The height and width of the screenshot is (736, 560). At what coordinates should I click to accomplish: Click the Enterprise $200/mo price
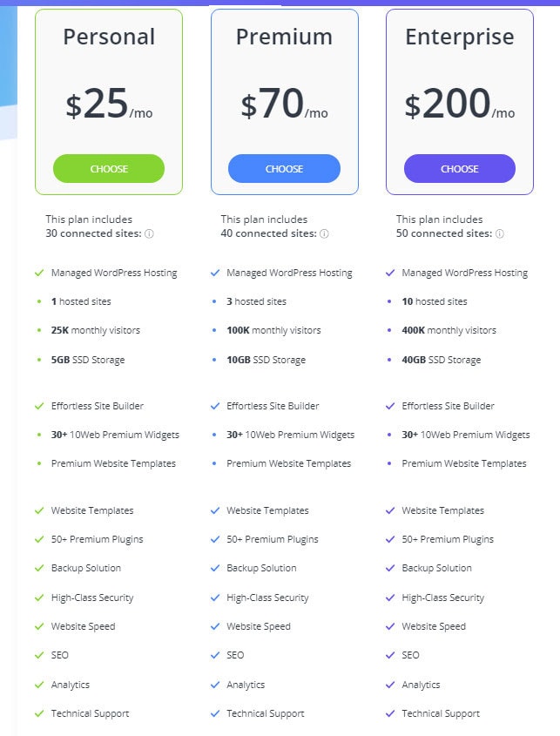pyautogui.click(x=459, y=105)
